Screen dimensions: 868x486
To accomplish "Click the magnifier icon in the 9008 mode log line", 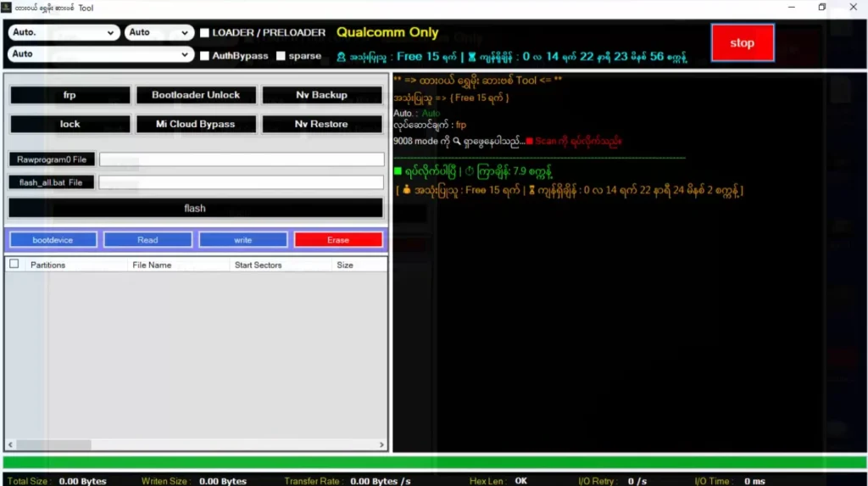I will click(x=457, y=142).
